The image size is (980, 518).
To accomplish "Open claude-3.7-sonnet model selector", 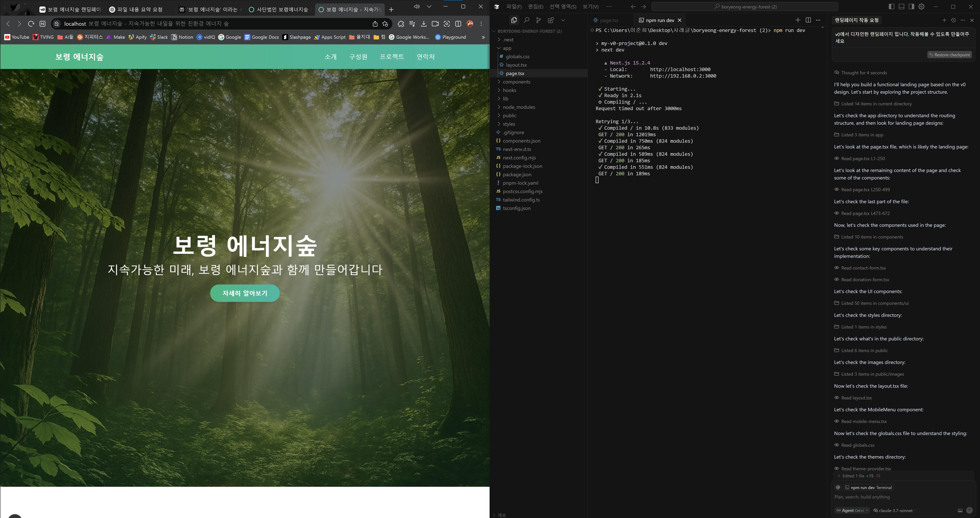I will [x=895, y=510].
